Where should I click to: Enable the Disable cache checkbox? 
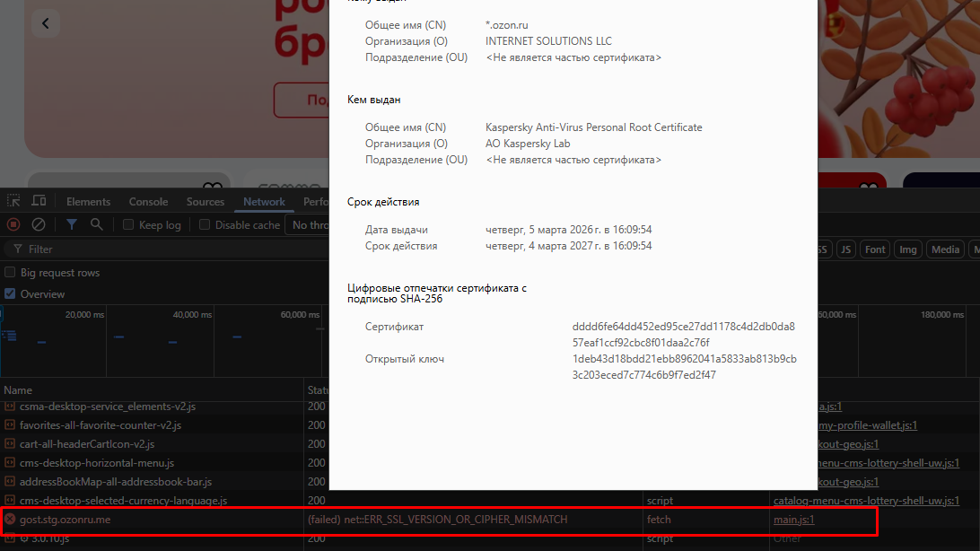pyautogui.click(x=205, y=224)
